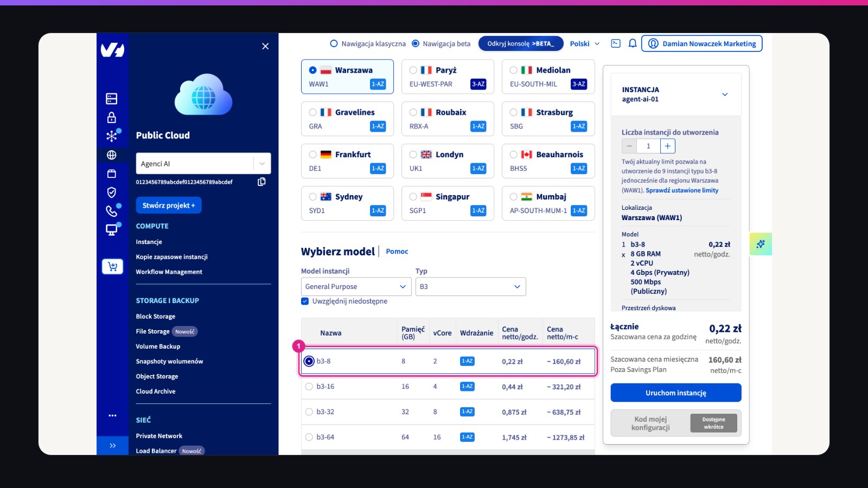Copy the project ID to clipboard
Screen dimensions: 868x488
click(x=261, y=182)
